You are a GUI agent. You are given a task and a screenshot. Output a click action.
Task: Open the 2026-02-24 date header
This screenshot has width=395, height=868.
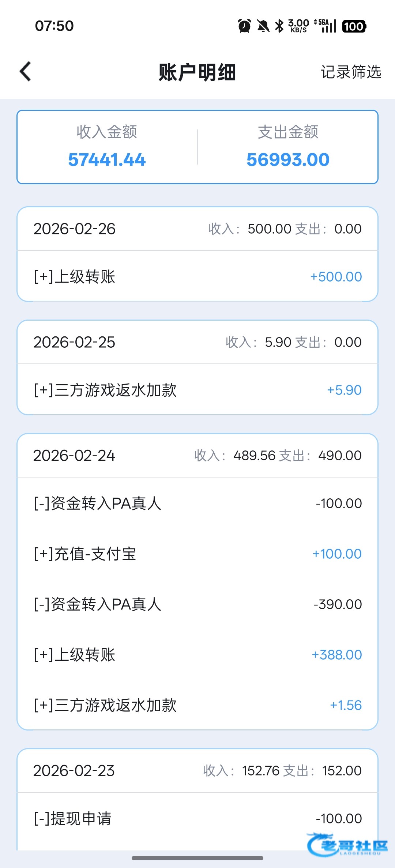197,456
